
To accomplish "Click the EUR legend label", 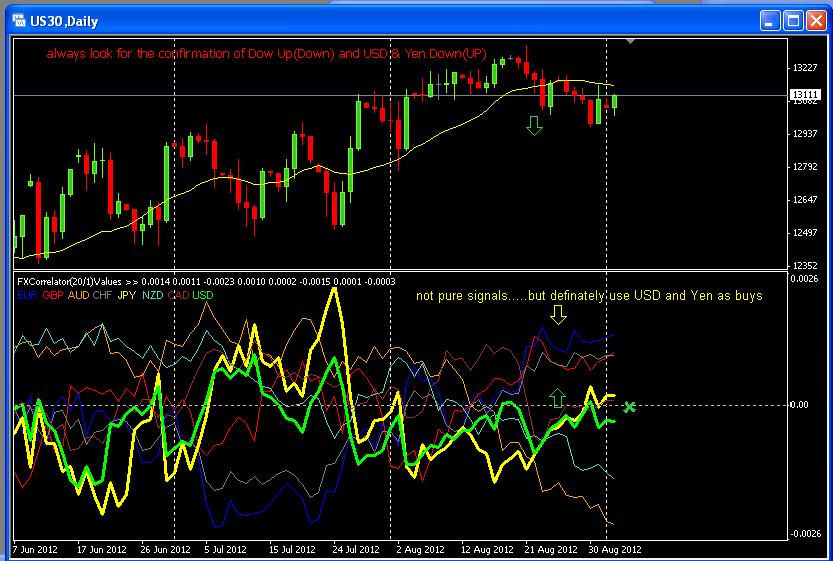I will [27, 295].
